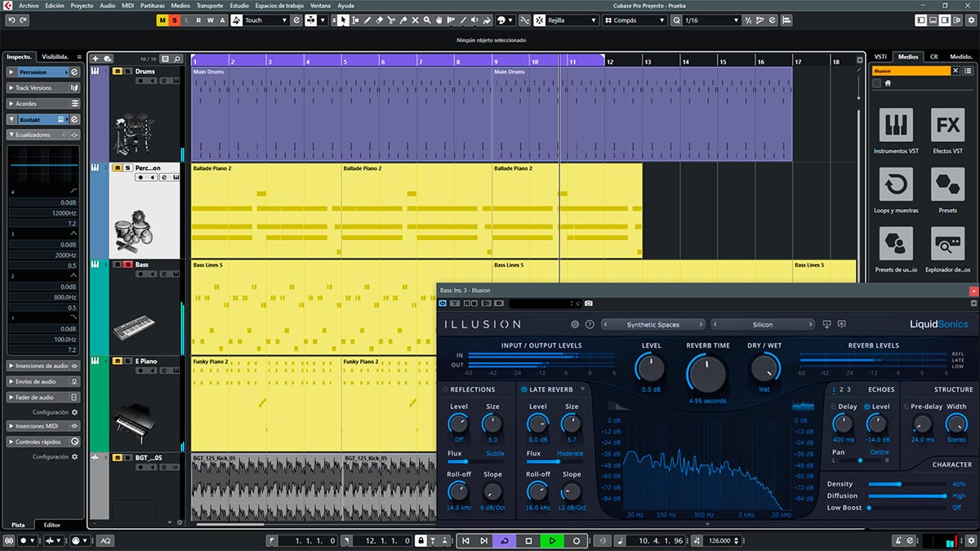Click the home icon in Medios panel
Image resolution: width=980 pixels, height=551 pixels.
[x=888, y=83]
